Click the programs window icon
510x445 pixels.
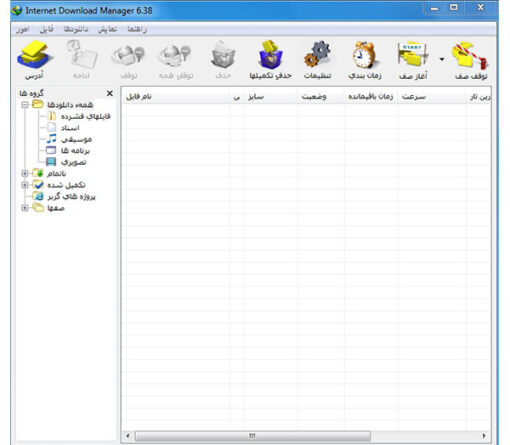pos(51,150)
